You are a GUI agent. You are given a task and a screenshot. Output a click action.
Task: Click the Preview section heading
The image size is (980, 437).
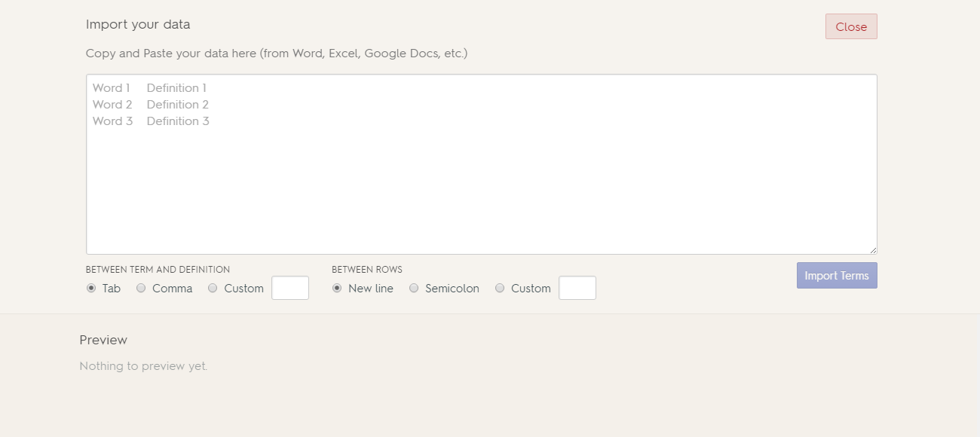(103, 340)
